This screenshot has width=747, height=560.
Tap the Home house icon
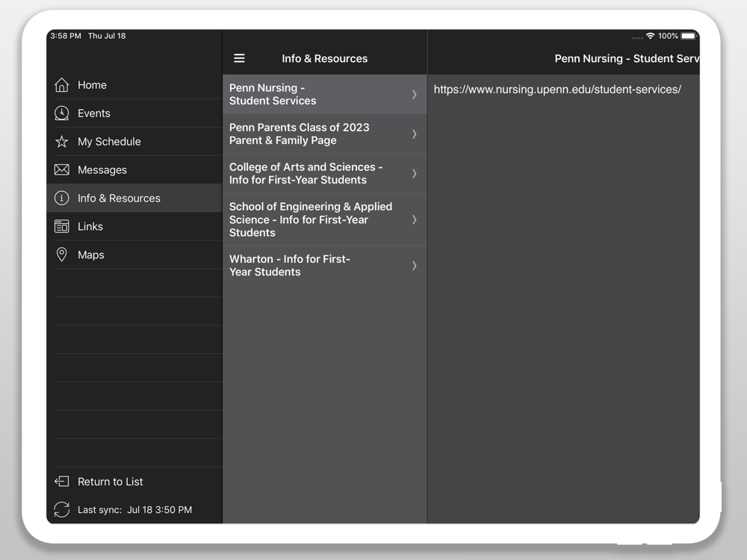coord(61,85)
